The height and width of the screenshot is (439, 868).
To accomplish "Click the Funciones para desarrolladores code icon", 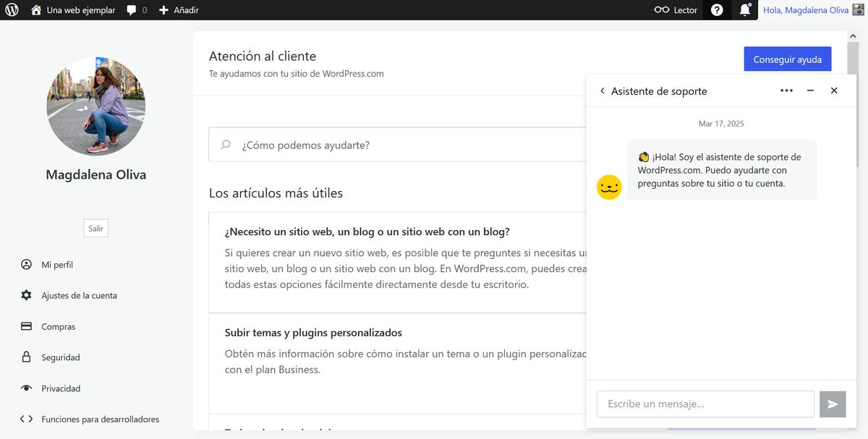I will coord(25,419).
